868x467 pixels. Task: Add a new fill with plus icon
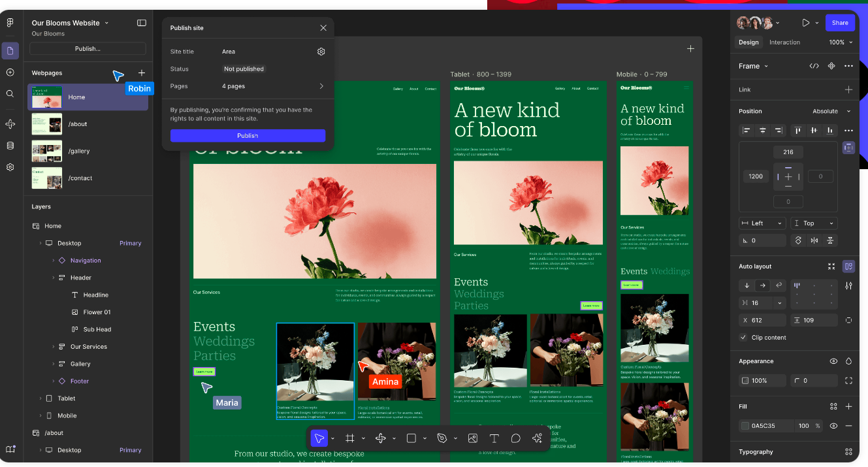[x=848, y=406]
